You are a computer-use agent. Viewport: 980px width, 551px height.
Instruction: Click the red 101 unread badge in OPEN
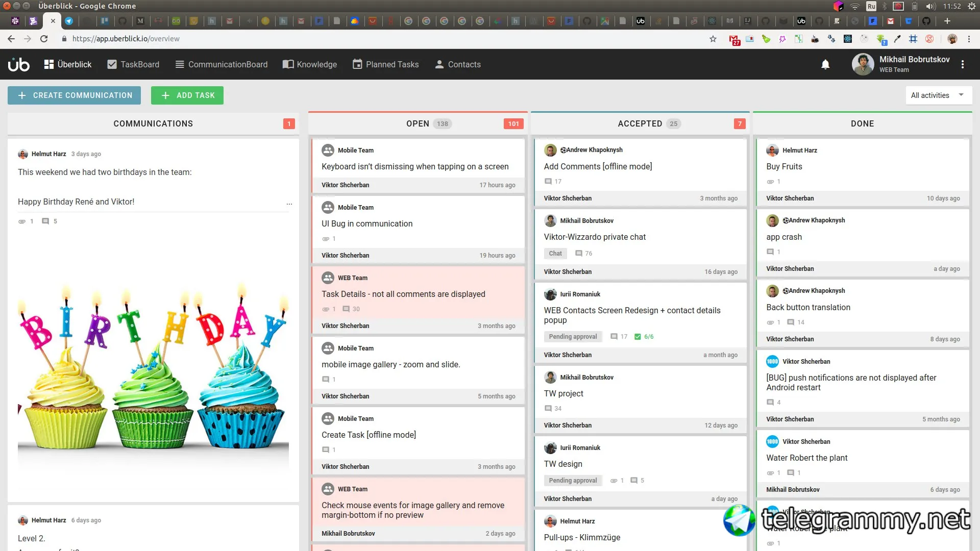pyautogui.click(x=513, y=124)
